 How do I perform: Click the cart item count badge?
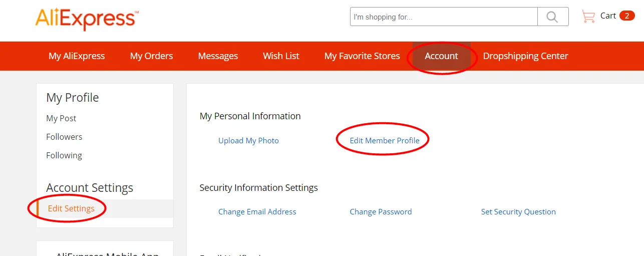tap(626, 16)
